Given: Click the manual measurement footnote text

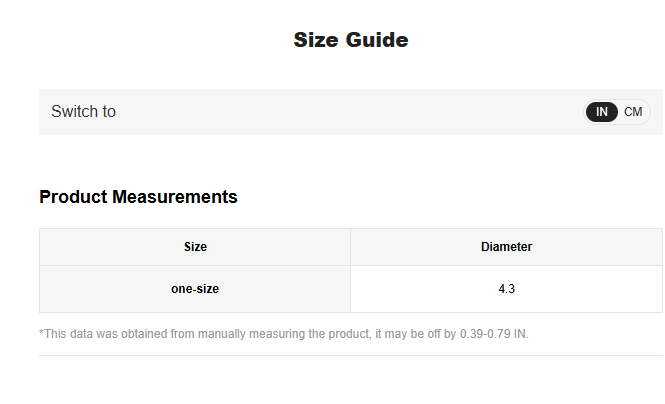Looking at the screenshot, I should 283,333.
